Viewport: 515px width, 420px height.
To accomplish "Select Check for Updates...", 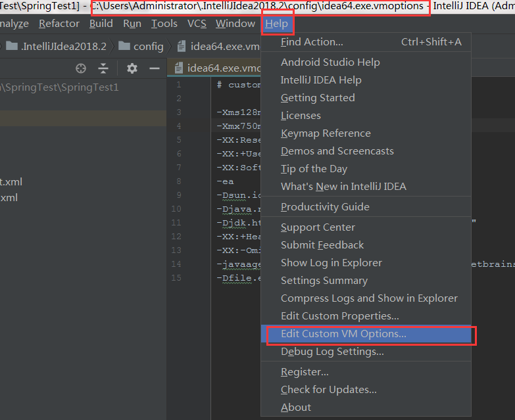I will coord(366,390).
